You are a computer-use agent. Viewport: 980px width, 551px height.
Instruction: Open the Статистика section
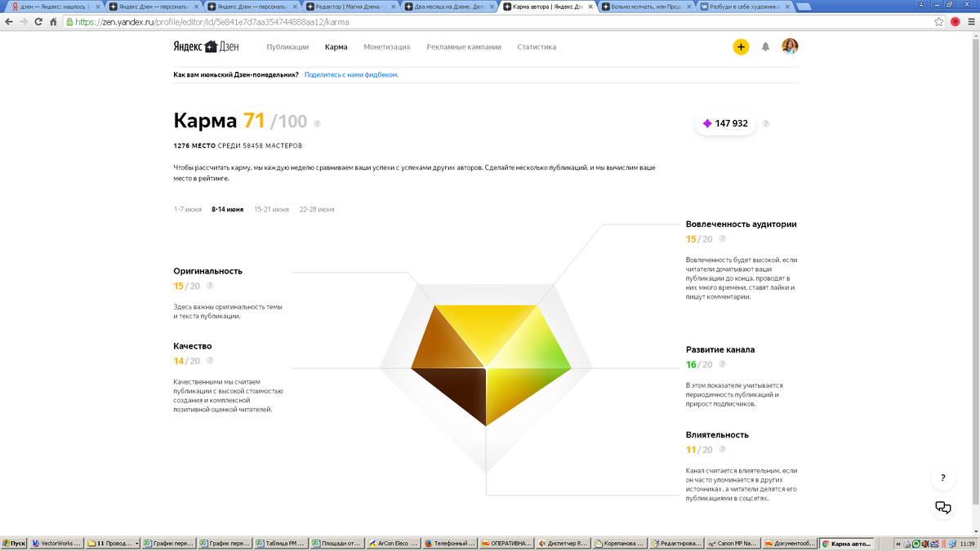coord(537,47)
